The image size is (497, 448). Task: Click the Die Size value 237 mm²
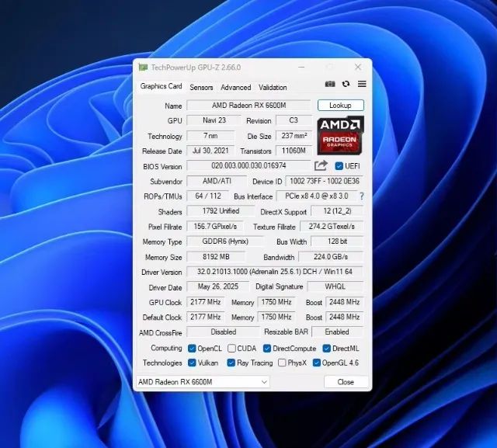pos(294,136)
